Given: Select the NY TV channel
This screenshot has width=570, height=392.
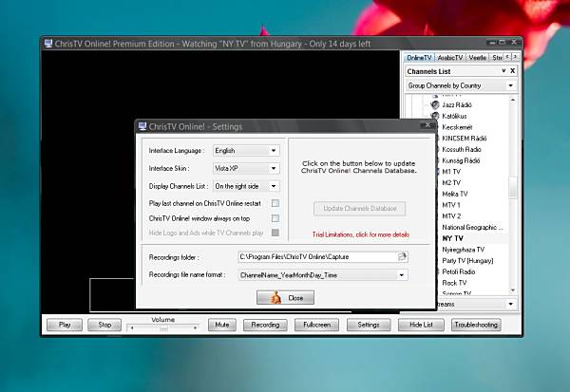Looking at the screenshot, I should pyautogui.click(x=452, y=238).
